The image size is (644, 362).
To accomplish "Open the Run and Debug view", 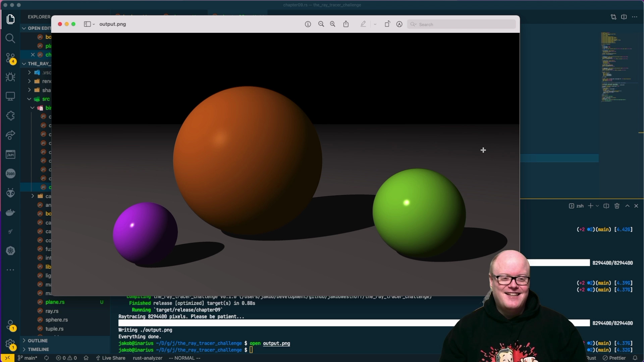I will pos(10,77).
